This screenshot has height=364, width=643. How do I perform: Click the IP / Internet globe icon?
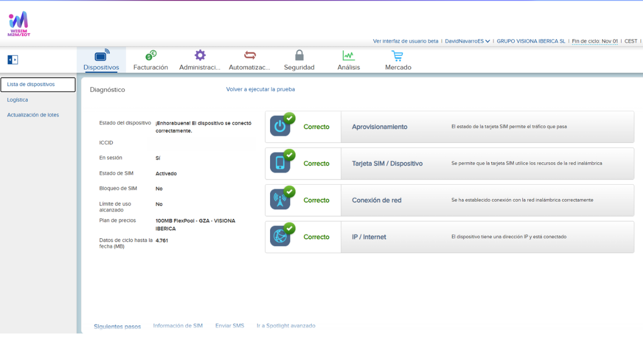point(280,237)
